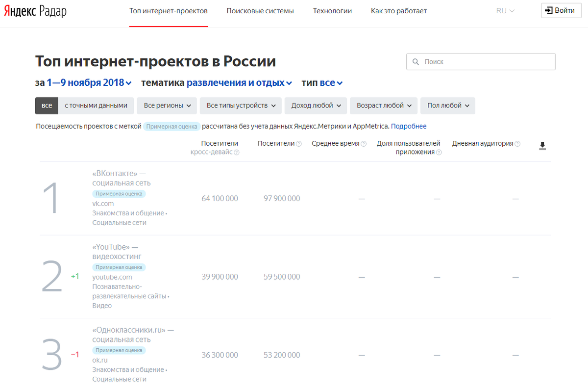Click the youtube.com domain text
Image resolution: width=588 pixels, height=390 pixels.
point(112,277)
